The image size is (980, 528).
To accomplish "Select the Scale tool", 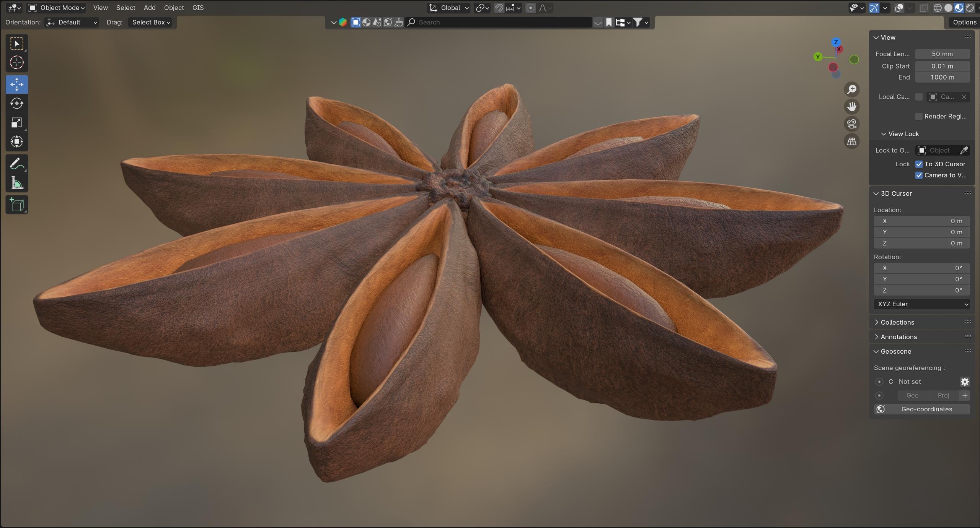I will tap(16, 123).
